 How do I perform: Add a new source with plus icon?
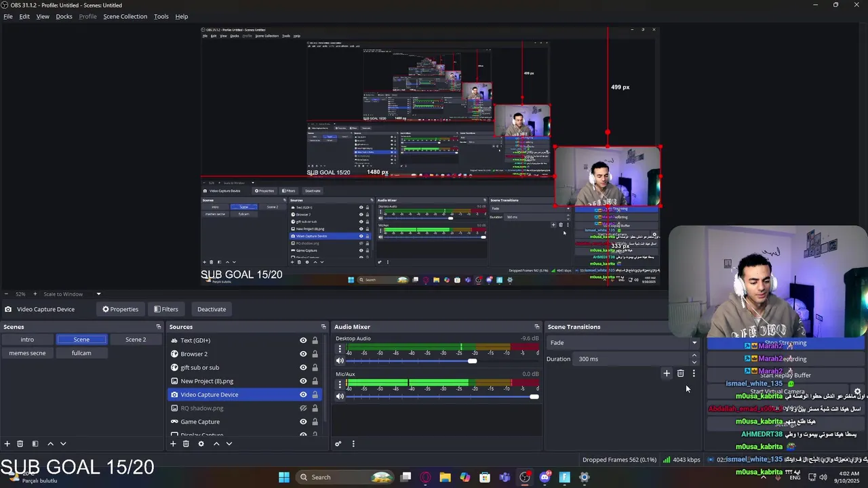pyautogui.click(x=173, y=444)
